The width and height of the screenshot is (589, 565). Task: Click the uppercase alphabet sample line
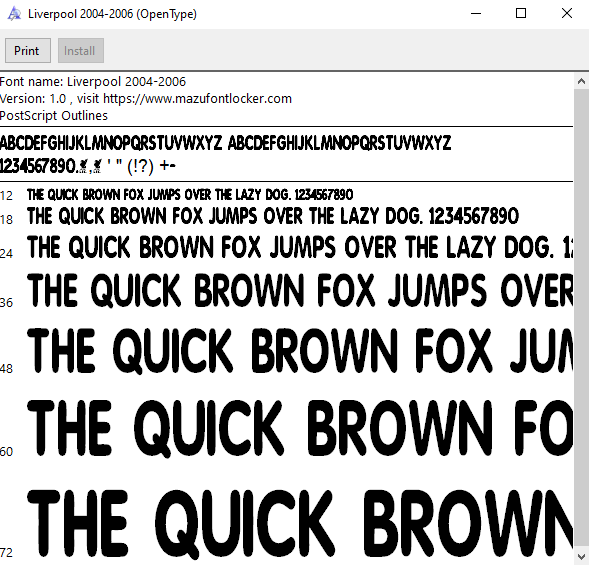click(225, 143)
